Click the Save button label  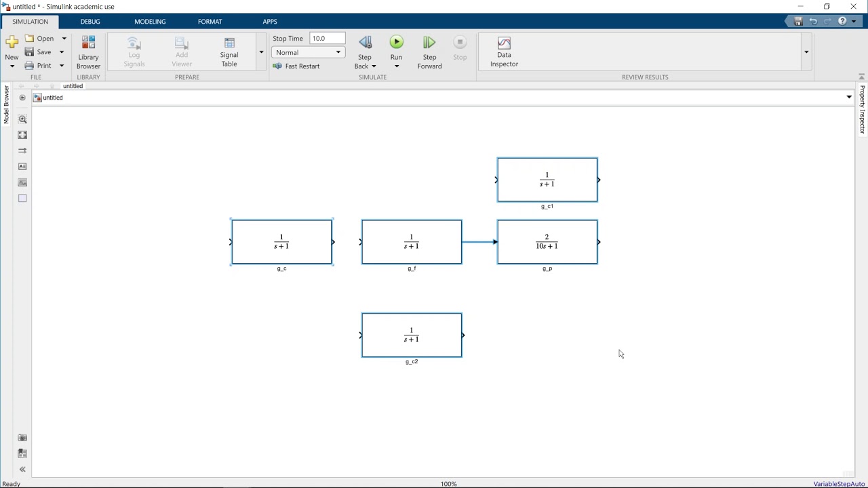click(x=44, y=52)
